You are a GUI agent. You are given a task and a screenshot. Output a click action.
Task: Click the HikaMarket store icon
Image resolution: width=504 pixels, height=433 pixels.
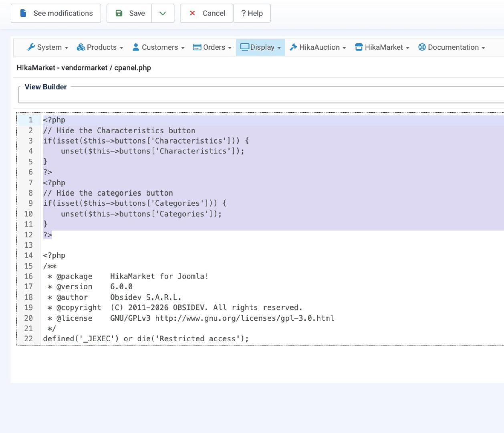point(359,47)
